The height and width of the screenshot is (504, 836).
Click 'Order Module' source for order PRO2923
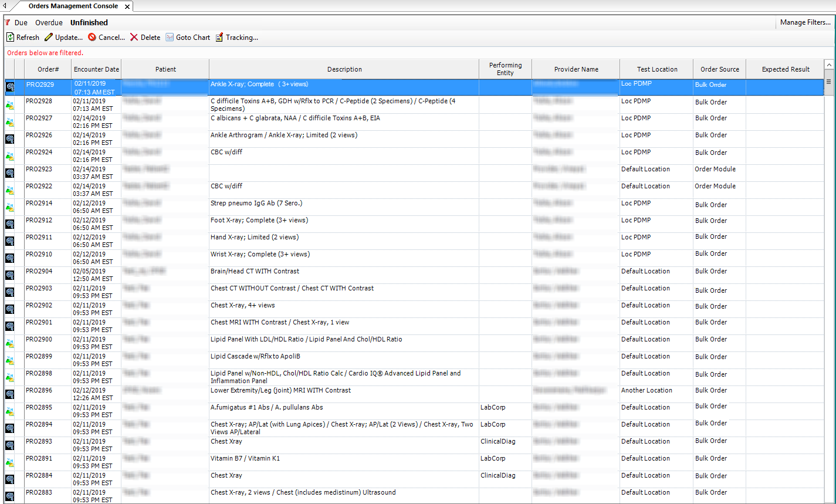point(715,170)
